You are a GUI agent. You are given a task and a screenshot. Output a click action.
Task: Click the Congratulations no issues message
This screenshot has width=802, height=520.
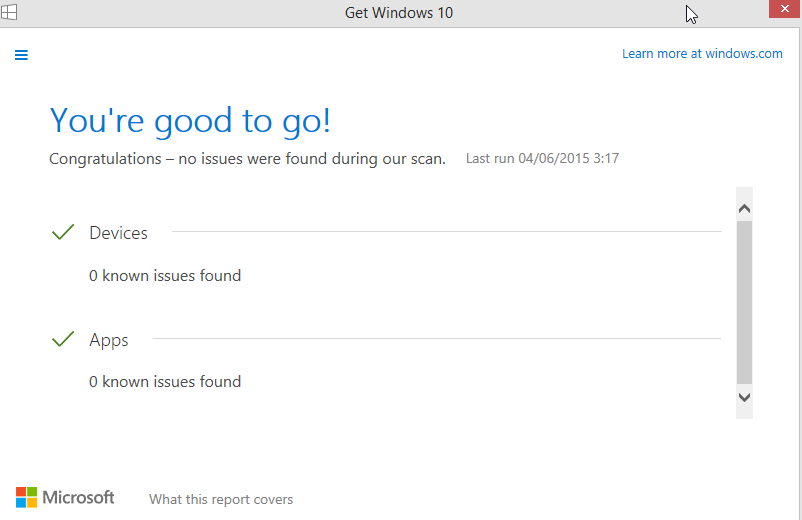247,159
